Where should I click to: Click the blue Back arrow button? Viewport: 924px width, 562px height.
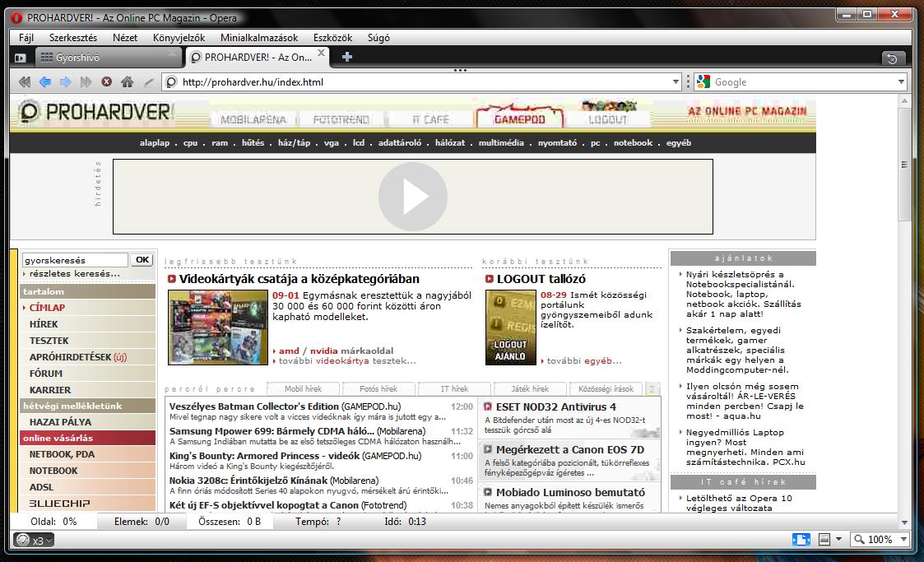[44, 82]
